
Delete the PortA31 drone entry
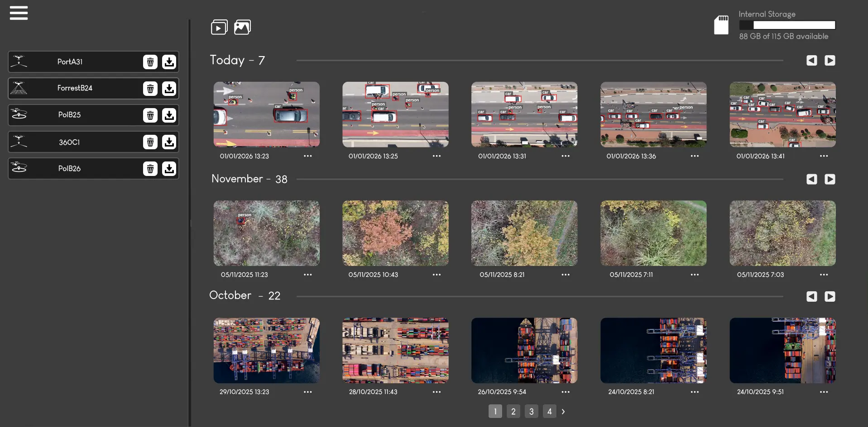pyautogui.click(x=150, y=62)
